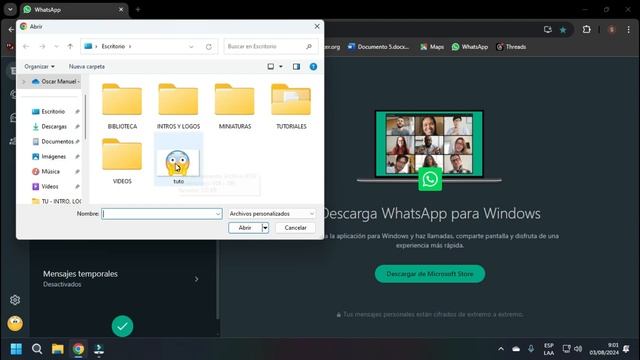Image resolution: width=640 pixels, height=360 pixels.
Task: Select TU - INTRO, LOG folder in sidebar
Action: 56,201
